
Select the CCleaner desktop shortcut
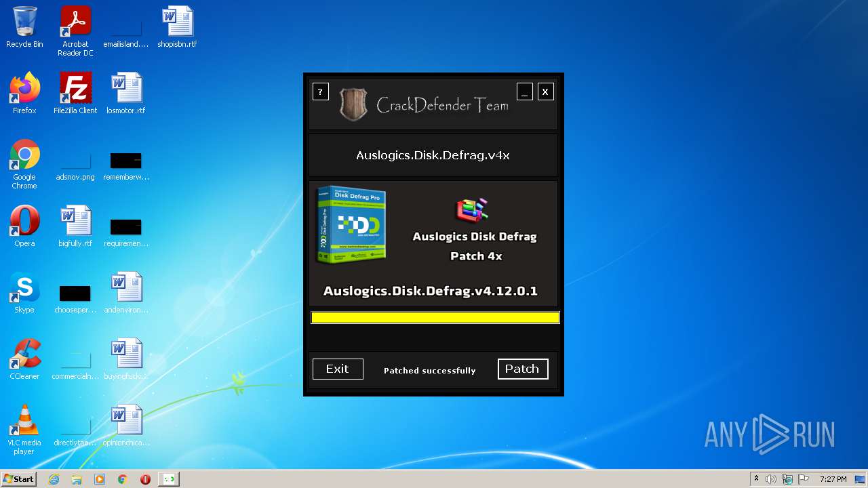(x=24, y=360)
